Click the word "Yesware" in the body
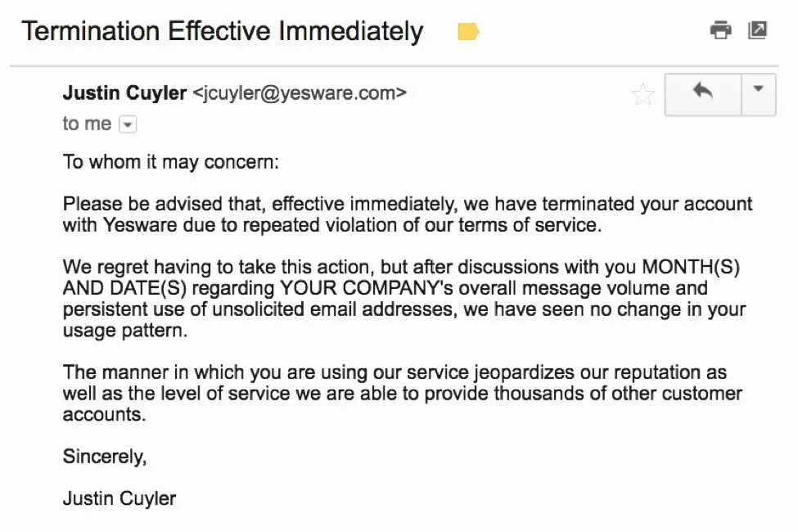The height and width of the screenshot is (532, 798). [x=140, y=225]
